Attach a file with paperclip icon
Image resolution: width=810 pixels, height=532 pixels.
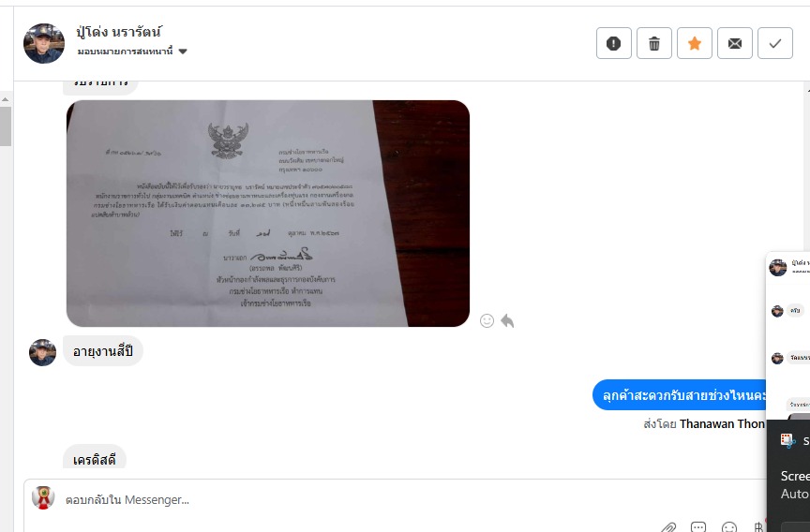[668, 527]
